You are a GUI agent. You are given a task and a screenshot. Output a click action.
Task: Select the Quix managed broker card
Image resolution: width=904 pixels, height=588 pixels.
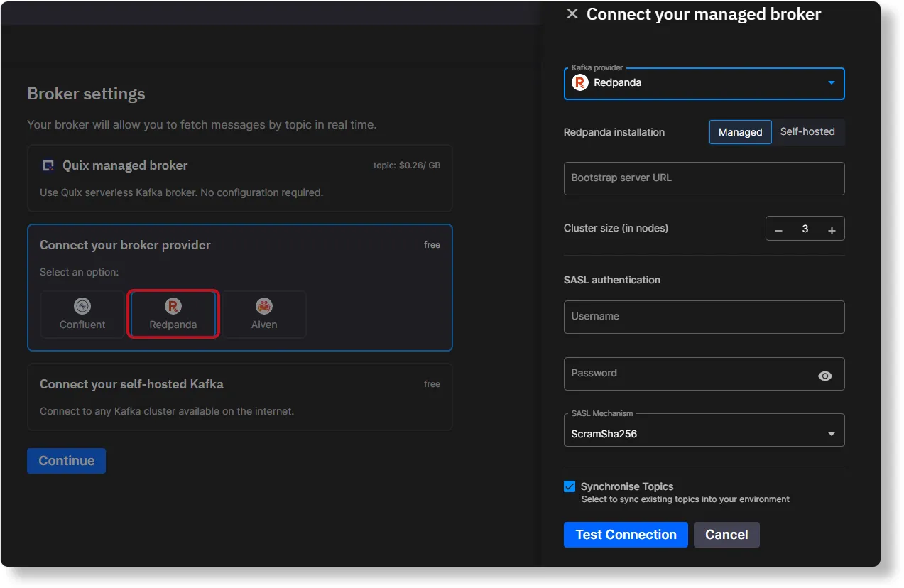point(239,178)
